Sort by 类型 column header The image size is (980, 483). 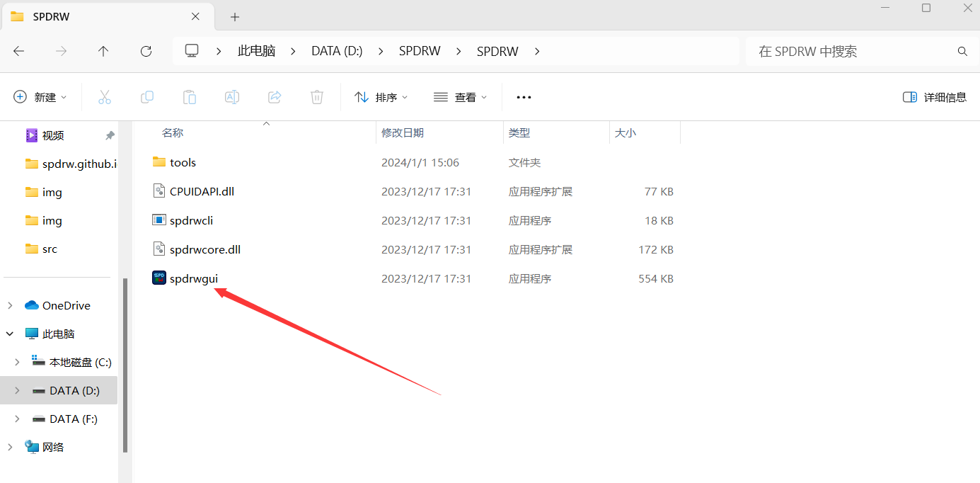[519, 132]
